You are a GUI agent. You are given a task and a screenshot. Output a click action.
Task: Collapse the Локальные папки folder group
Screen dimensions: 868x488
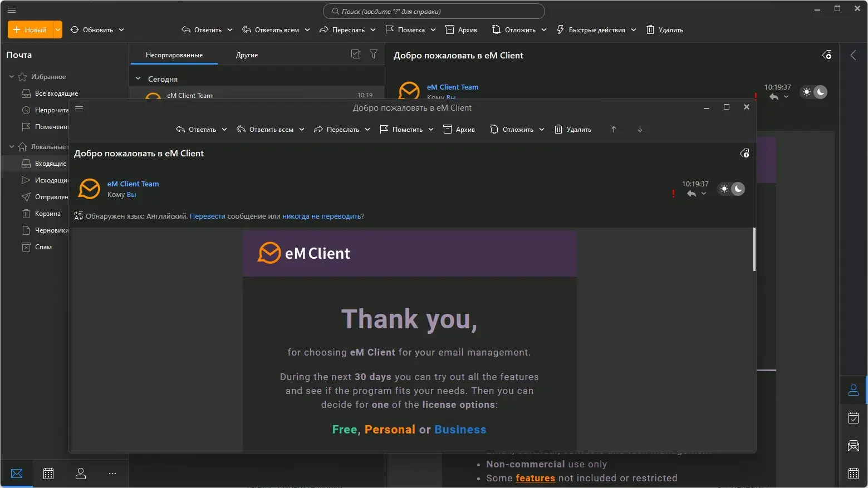[x=12, y=147]
